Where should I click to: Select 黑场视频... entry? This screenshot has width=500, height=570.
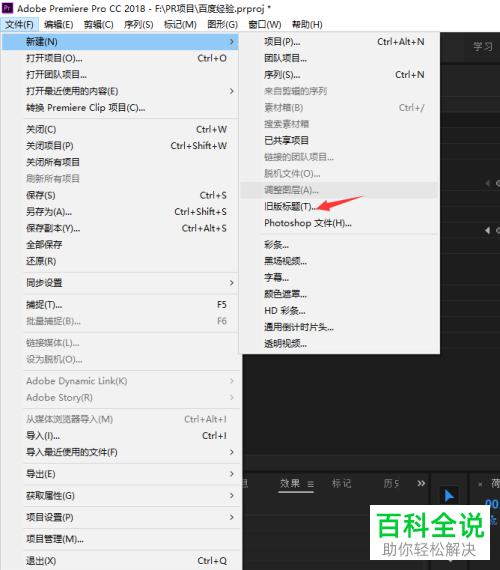tap(339, 261)
